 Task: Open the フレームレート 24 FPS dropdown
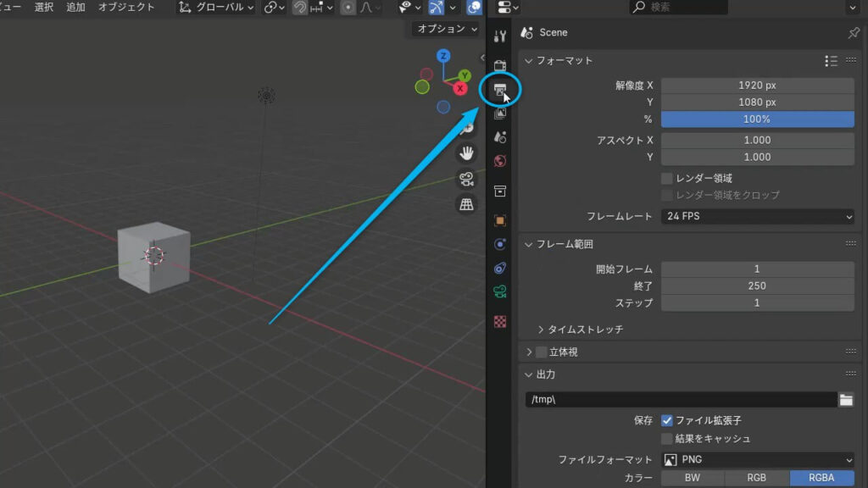pos(757,216)
